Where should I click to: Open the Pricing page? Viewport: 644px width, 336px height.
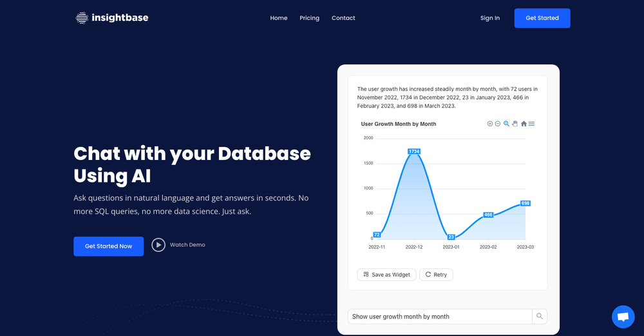click(x=309, y=18)
